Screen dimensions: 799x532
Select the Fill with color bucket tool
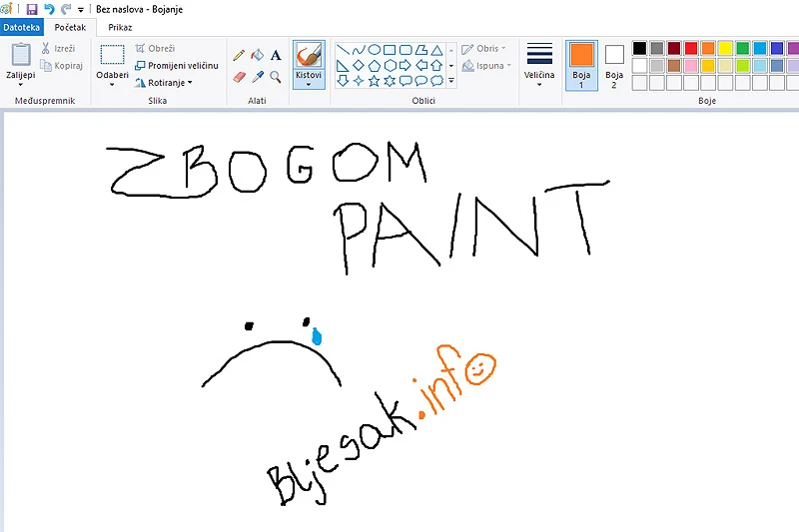point(258,55)
